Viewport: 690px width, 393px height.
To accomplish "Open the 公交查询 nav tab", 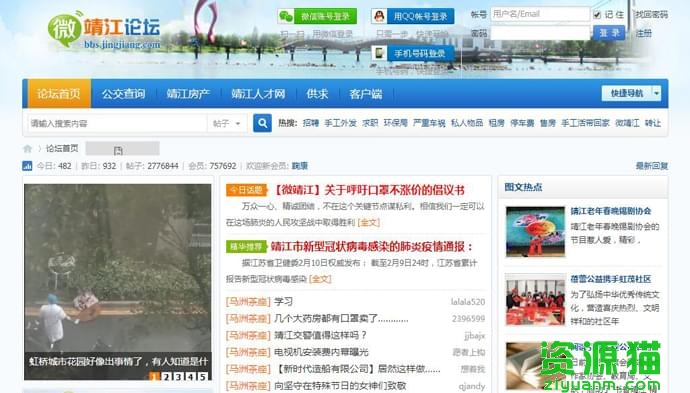I will click(123, 94).
